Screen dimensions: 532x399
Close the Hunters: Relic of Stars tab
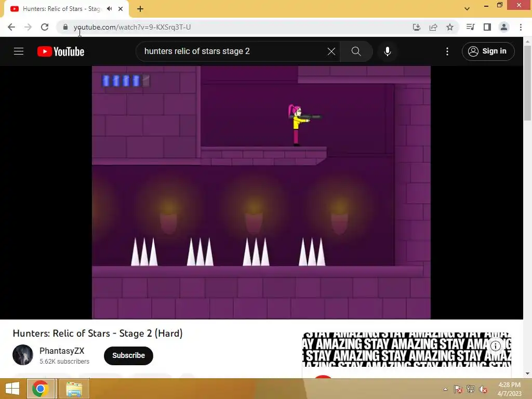121,9
